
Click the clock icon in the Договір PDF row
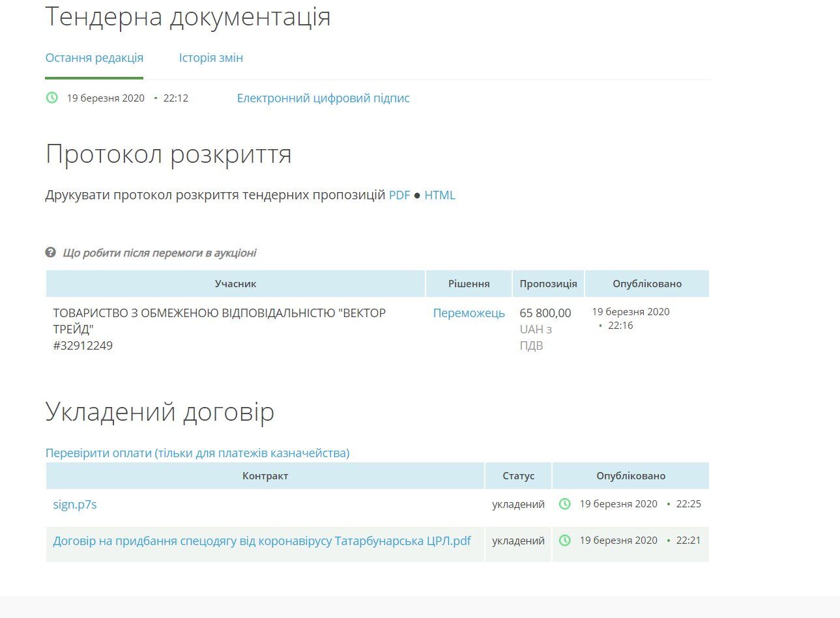tap(565, 541)
